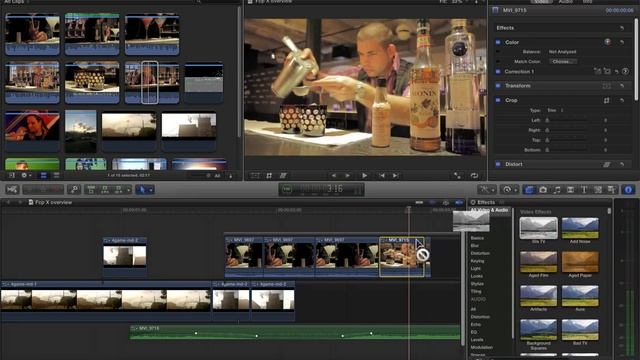The height and width of the screenshot is (360, 640).
Task: Switch browser to filmstrip view
Action: 43,176
